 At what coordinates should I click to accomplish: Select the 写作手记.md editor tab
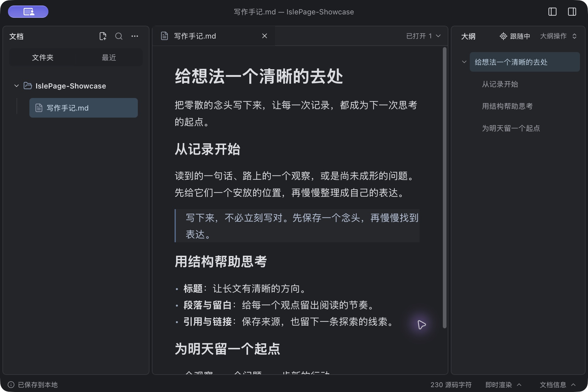pos(214,36)
